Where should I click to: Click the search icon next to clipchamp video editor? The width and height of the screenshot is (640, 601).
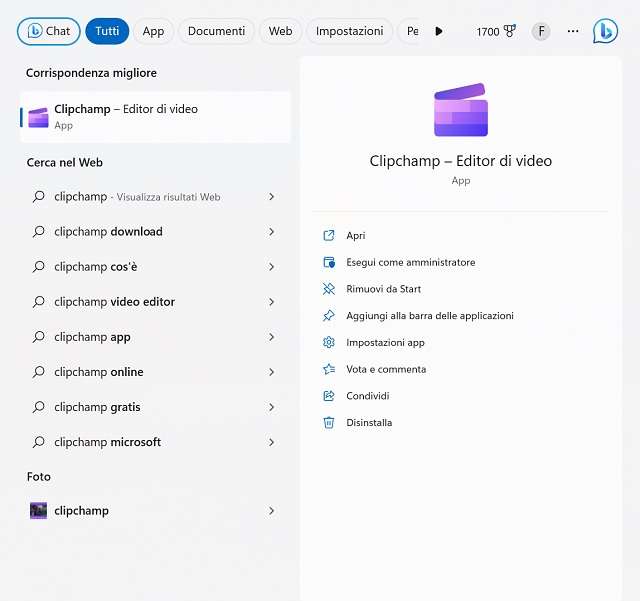[x=39, y=302]
